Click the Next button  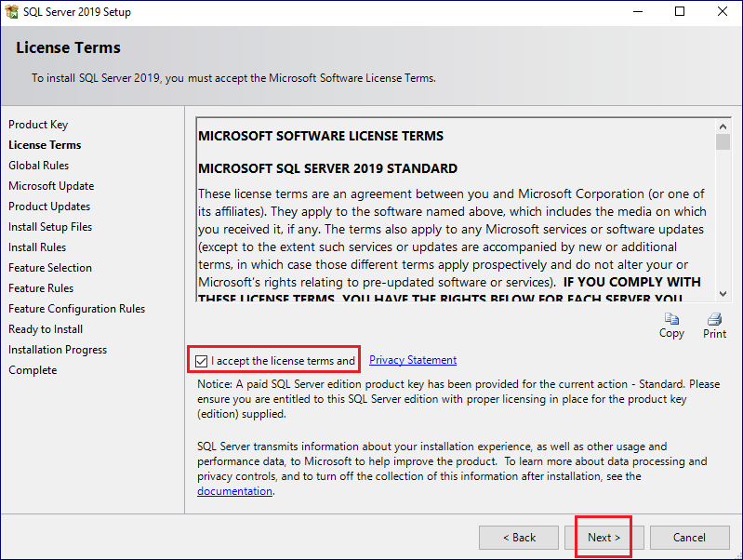coord(604,538)
